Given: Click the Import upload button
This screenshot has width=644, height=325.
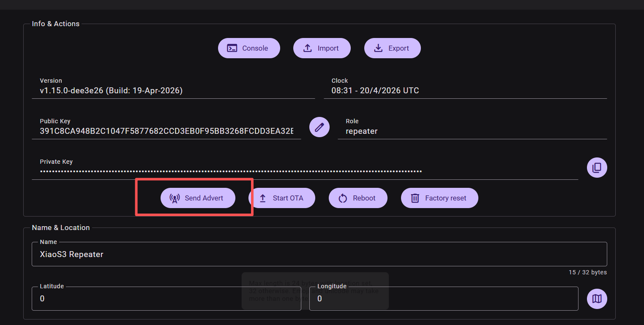Looking at the screenshot, I should click(x=322, y=48).
